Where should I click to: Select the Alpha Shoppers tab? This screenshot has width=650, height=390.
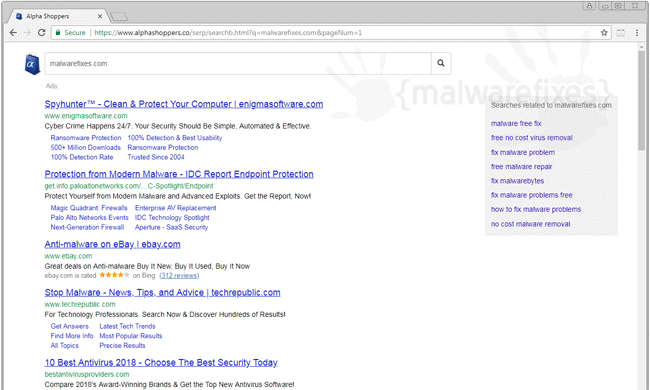58,16
